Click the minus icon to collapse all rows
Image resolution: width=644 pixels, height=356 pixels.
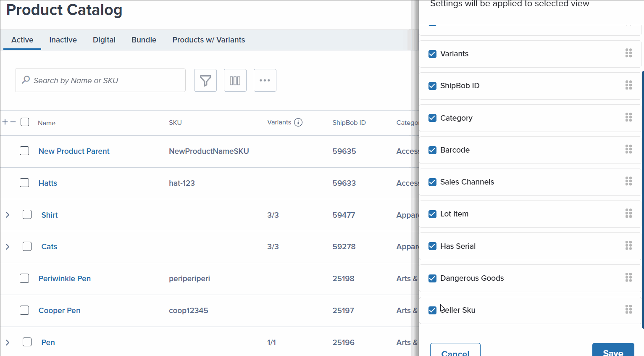click(13, 121)
